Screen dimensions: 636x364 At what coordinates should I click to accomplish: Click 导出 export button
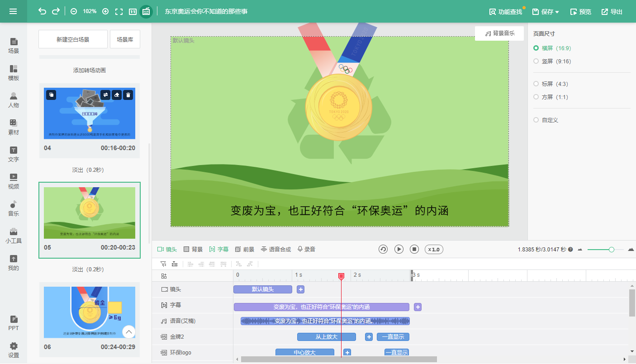(x=612, y=12)
